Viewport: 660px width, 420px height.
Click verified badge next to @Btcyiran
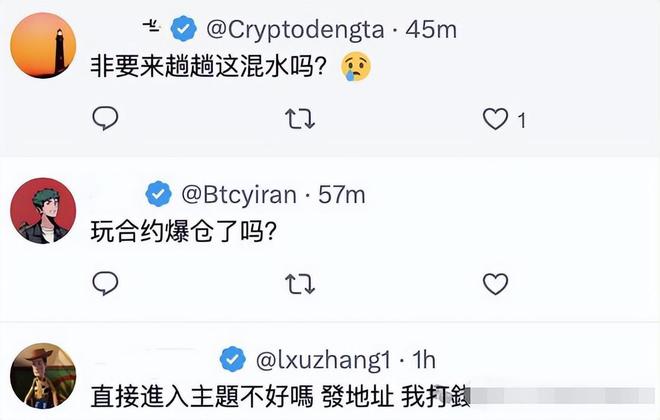pos(158,194)
